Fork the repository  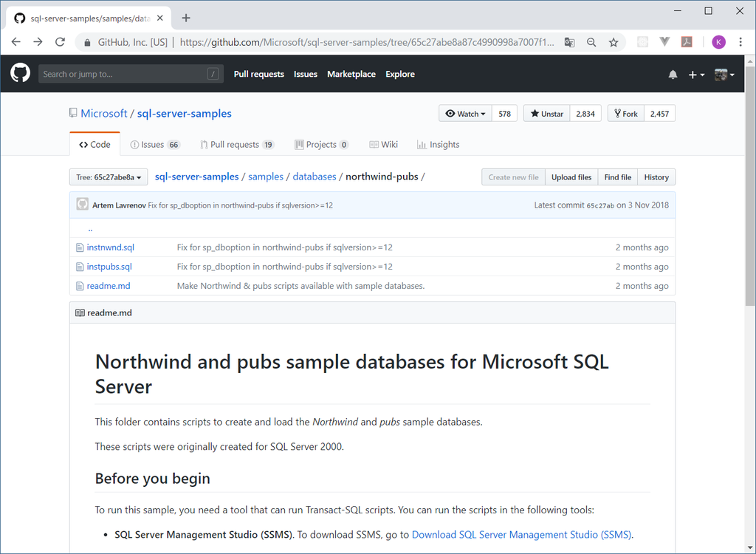point(626,114)
